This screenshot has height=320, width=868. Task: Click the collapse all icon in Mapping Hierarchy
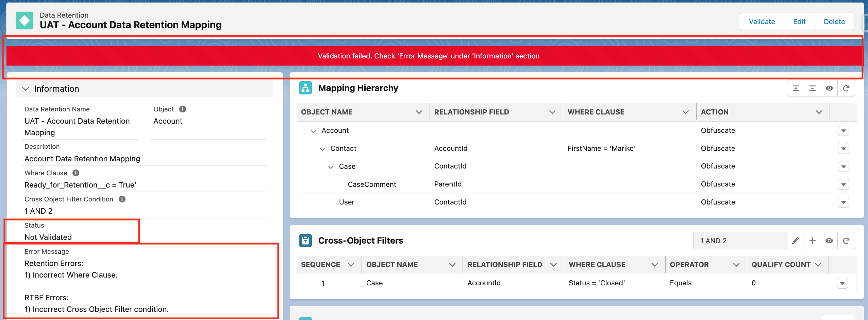pyautogui.click(x=812, y=88)
